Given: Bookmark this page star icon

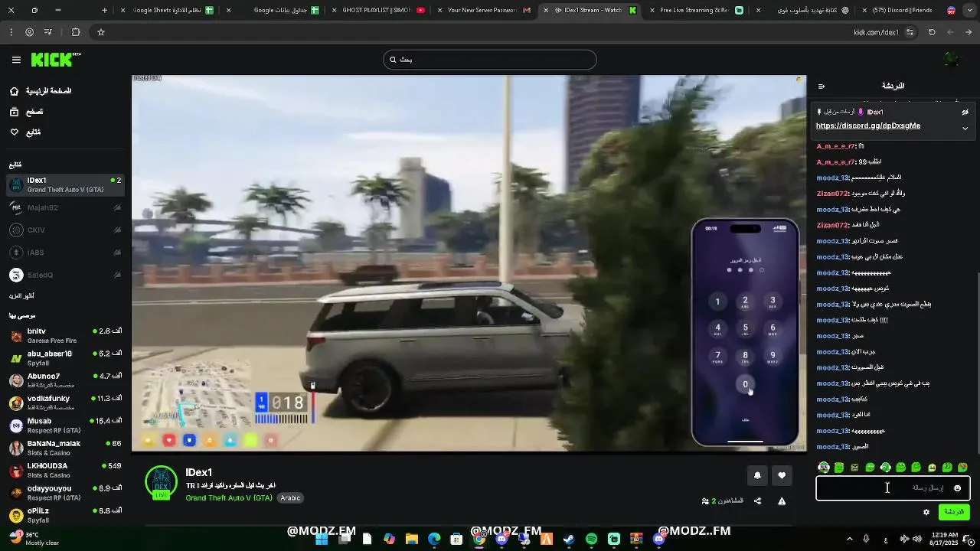Looking at the screenshot, I should tap(100, 32).
